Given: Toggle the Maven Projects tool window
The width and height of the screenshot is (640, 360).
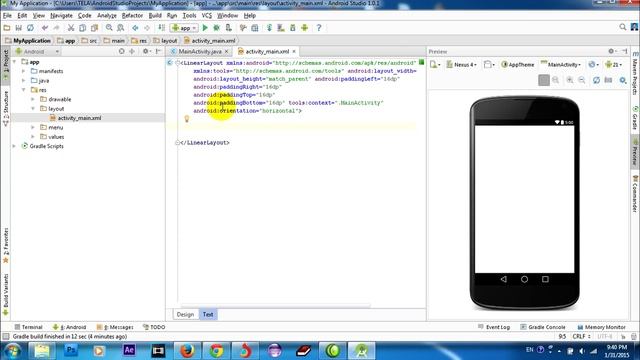Looking at the screenshot, I should (x=635, y=74).
